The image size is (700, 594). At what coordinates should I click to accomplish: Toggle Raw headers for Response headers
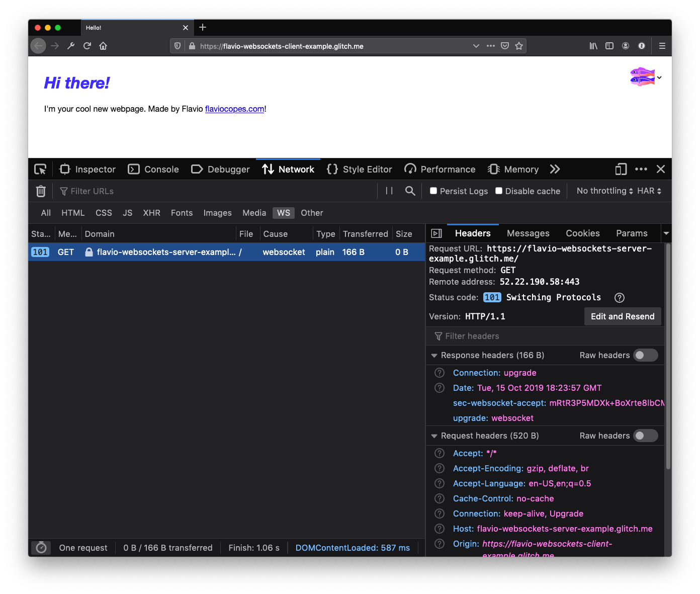click(x=645, y=355)
